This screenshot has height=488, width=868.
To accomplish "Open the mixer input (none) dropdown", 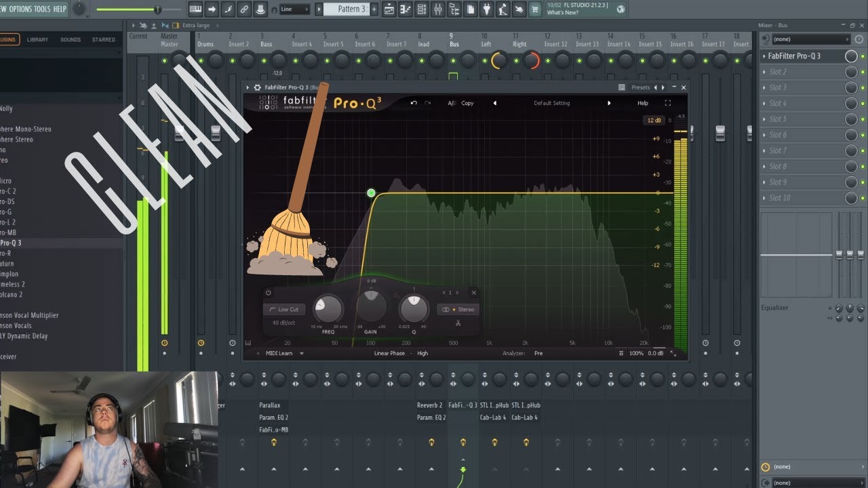I will 811,39.
